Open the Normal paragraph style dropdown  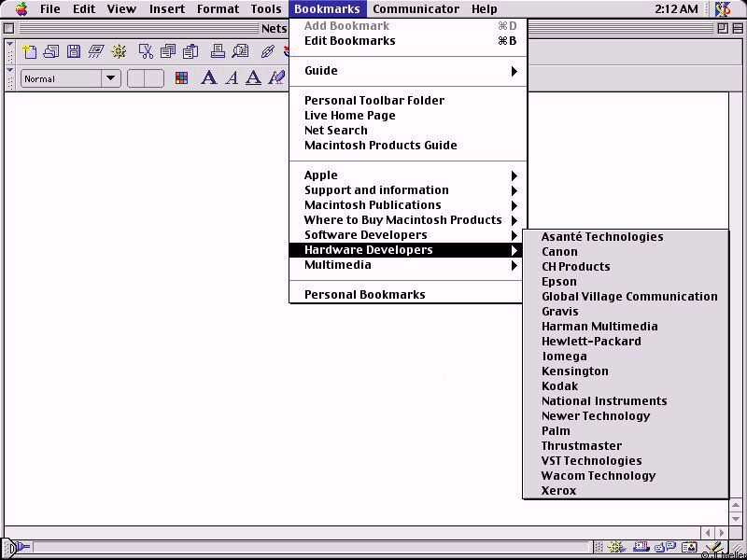coord(71,78)
